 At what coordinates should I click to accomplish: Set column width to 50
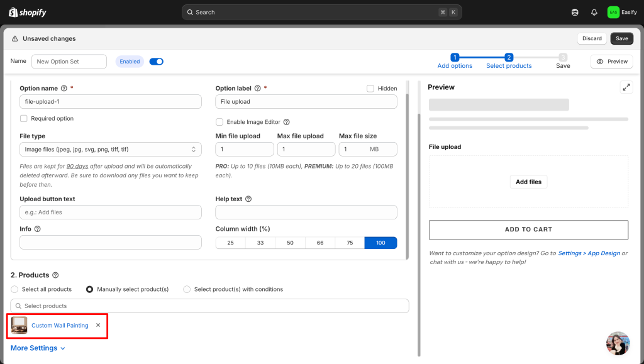(x=290, y=243)
